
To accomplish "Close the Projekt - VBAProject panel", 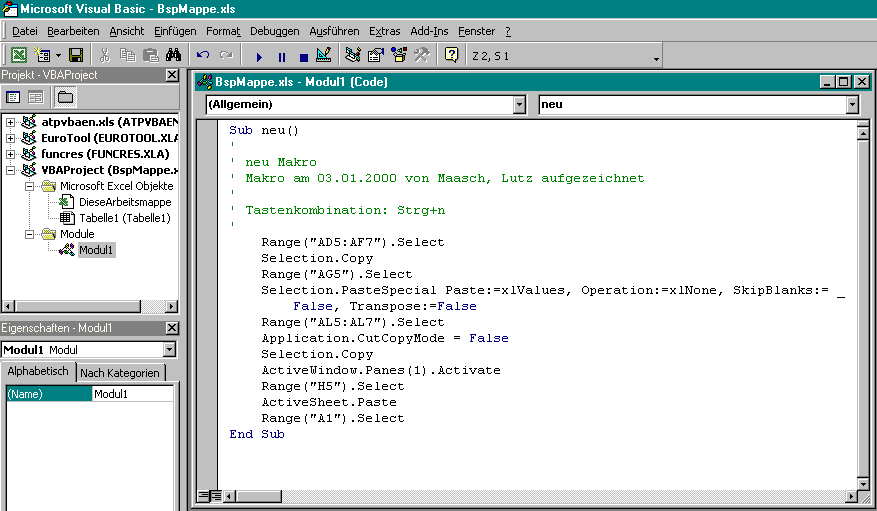I will click(172, 75).
